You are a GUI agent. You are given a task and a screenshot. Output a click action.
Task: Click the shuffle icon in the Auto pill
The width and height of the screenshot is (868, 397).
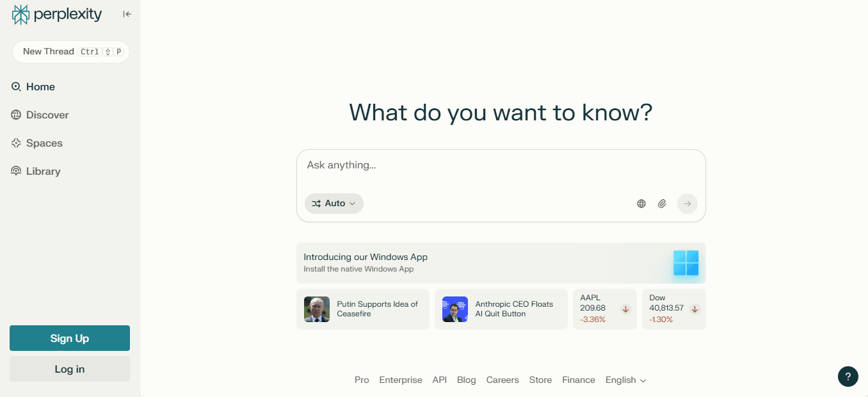(x=316, y=204)
